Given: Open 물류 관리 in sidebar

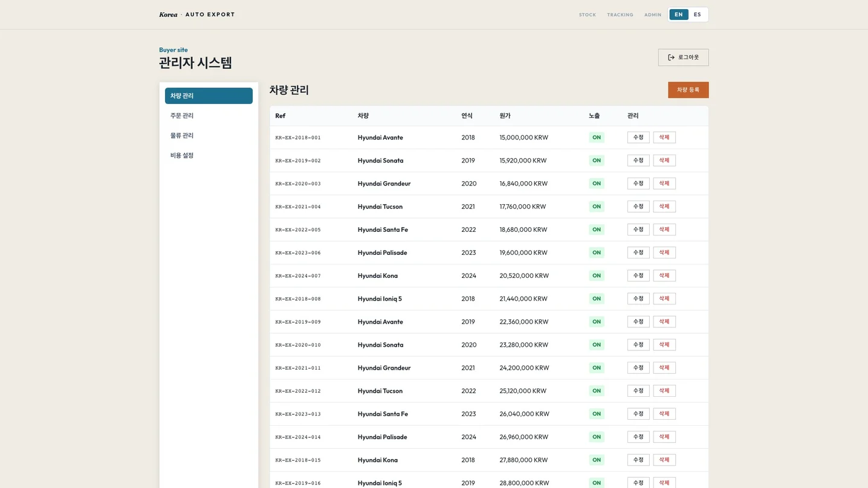Looking at the screenshot, I should click(x=209, y=135).
